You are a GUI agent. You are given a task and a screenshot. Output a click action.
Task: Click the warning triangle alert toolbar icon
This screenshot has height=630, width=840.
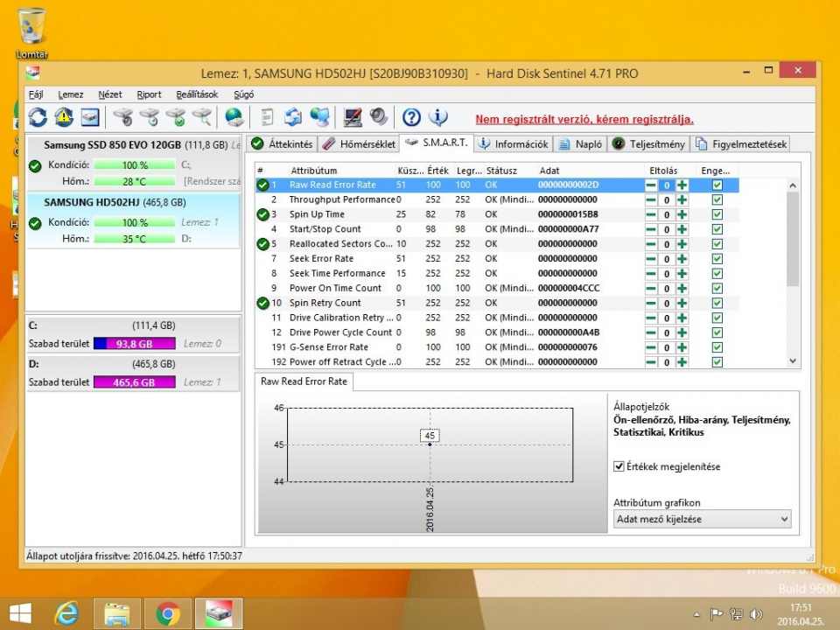(64, 116)
